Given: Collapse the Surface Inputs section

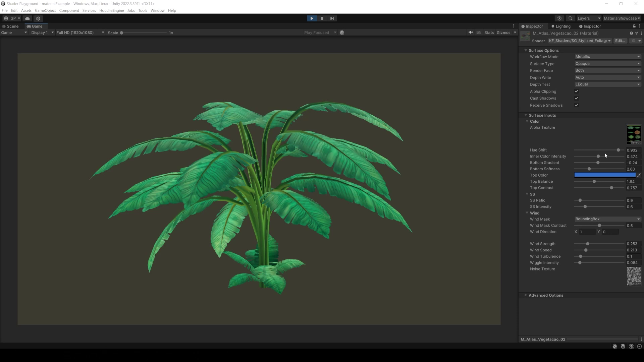Looking at the screenshot, I should pyautogui.click(x=526, y=115).
